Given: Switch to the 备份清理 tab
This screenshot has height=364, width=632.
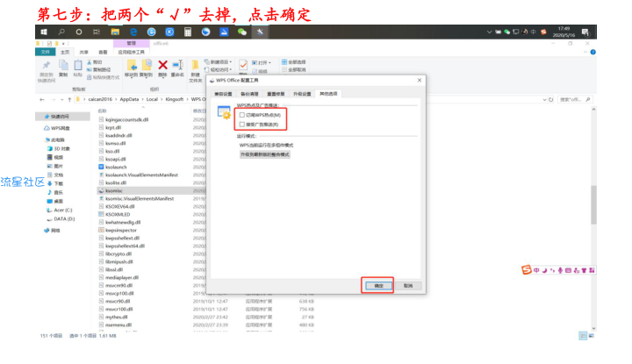Looking at the screenshot, I should pyautogui.click(x=249, y=94).
